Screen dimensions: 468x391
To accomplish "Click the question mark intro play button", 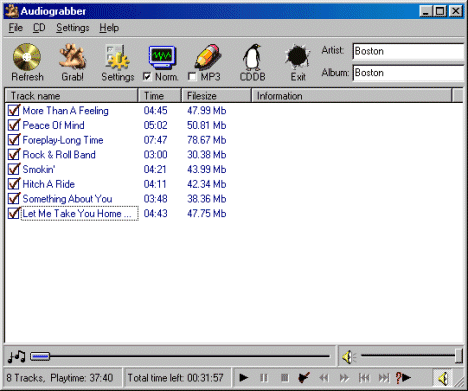I will (x=403, y=378).
